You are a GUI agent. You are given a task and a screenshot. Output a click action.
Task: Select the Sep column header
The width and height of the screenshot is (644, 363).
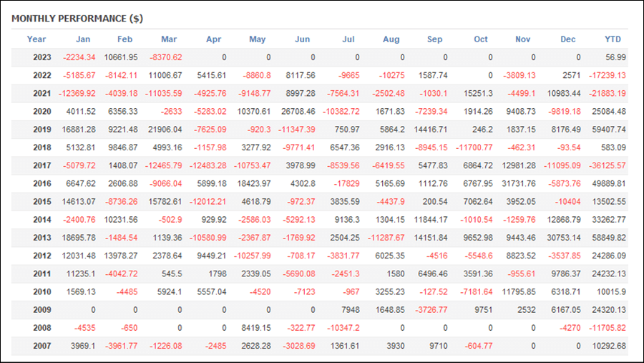click(434, 39)
